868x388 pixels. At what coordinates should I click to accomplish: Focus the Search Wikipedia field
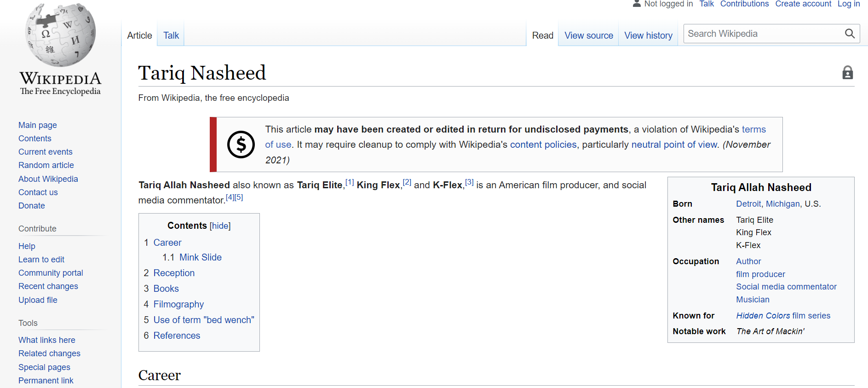(x=764, y=34)
